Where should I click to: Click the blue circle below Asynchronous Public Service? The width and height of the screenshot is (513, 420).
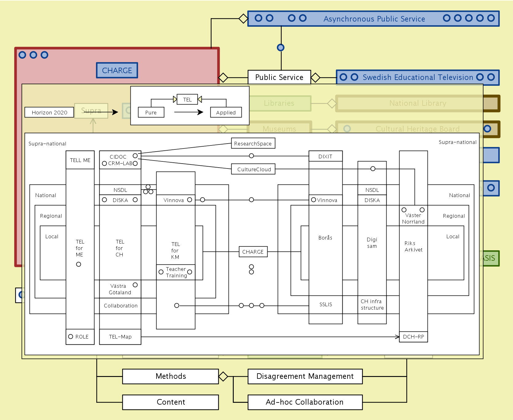tap(280, 48)
